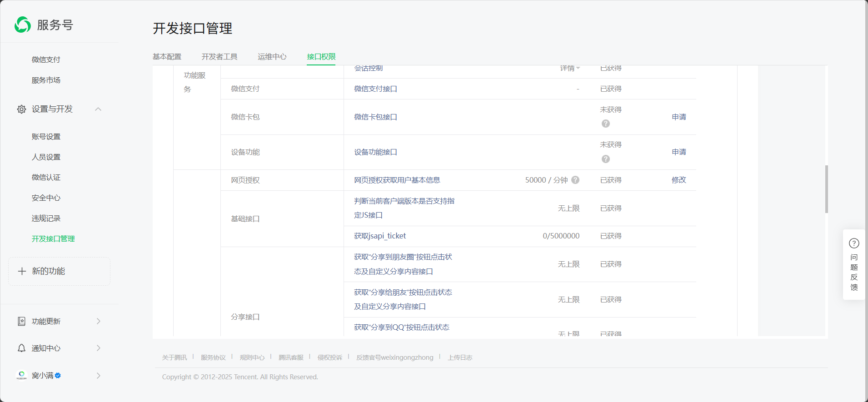The image size is (868, 402).
Task: Click 修改 for 网页授权获取用户基本信息
Action: 679,180
